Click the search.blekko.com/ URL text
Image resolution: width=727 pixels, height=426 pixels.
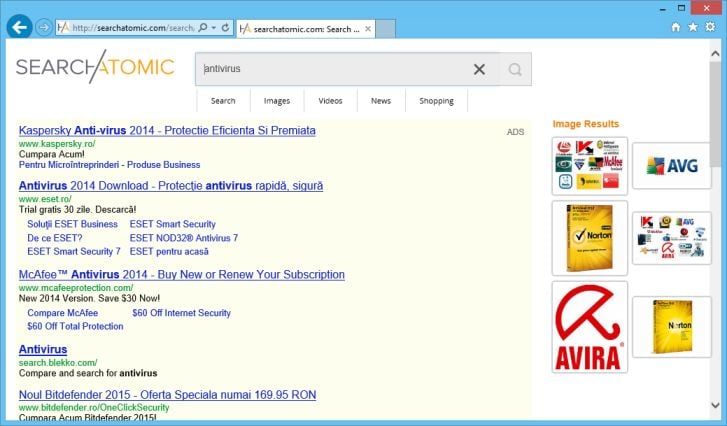[58, 362]
